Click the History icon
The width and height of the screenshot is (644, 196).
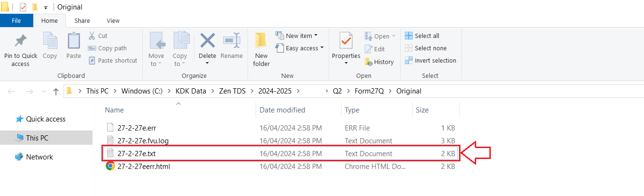368,62
